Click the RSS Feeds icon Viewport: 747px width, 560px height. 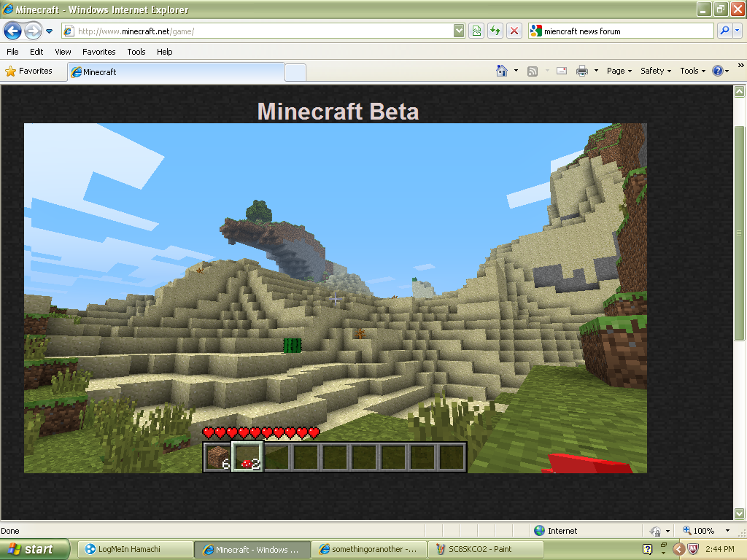coord(533,71)
